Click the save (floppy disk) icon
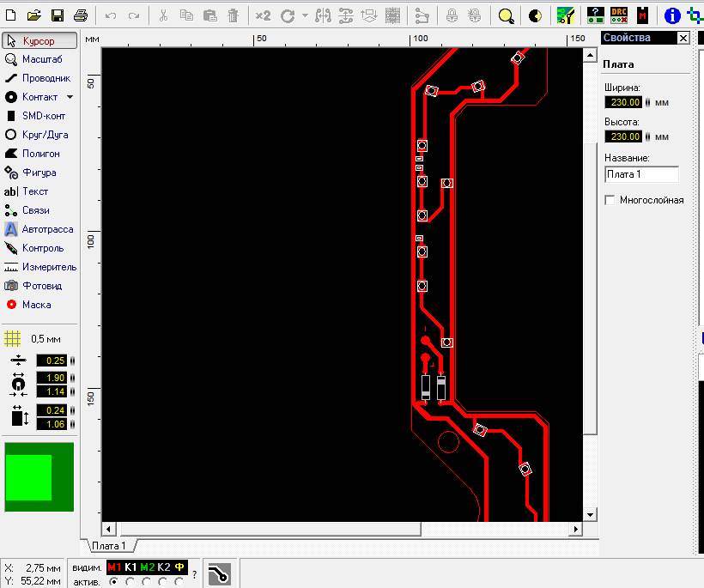The image size is (704, 588). point(58,15)
